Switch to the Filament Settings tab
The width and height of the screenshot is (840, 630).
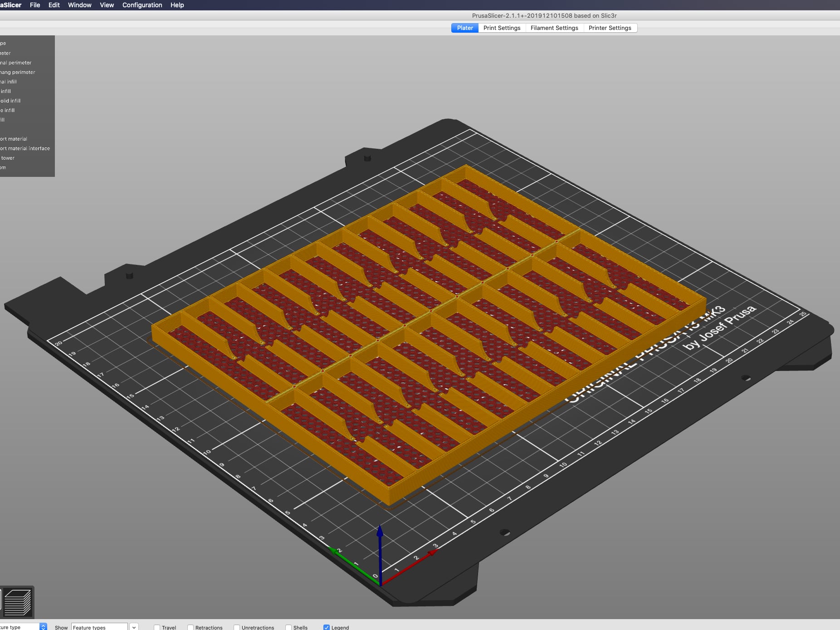[554, 28]
